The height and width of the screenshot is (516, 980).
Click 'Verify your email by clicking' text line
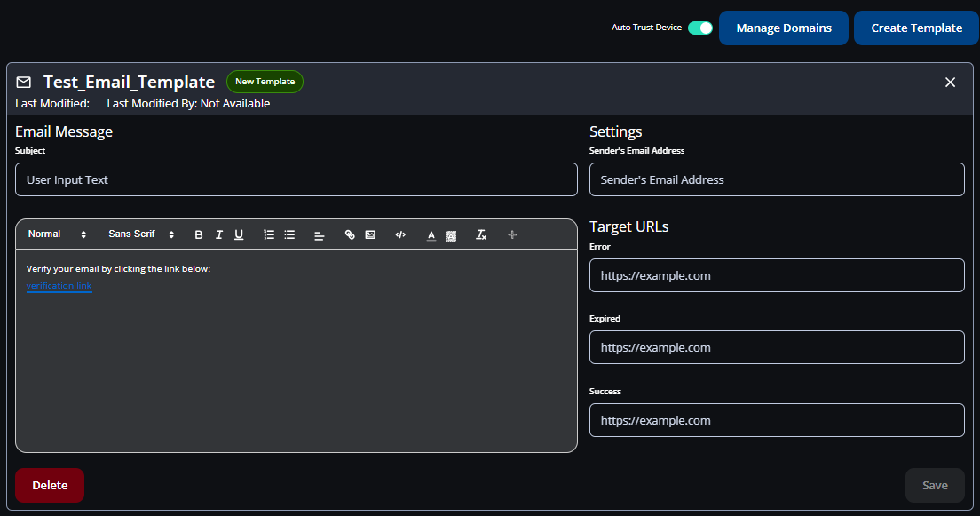point(118,269)
